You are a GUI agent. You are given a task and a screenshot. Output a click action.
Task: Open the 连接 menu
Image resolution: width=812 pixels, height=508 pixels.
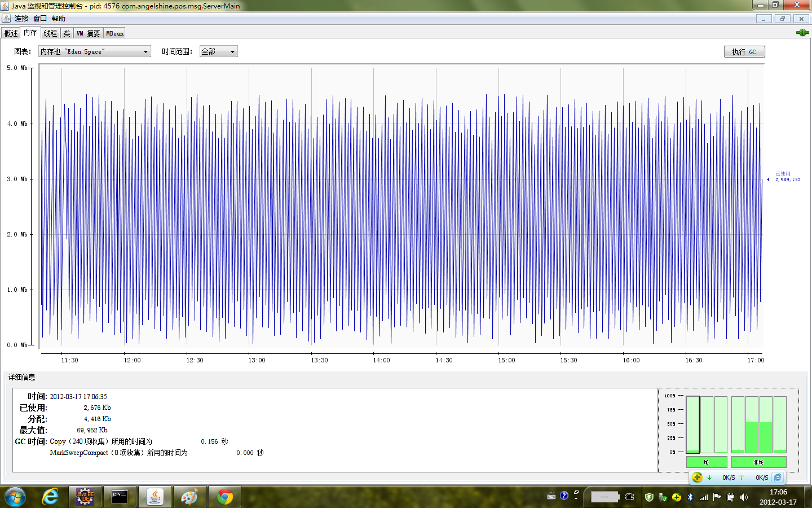point(21,19)
